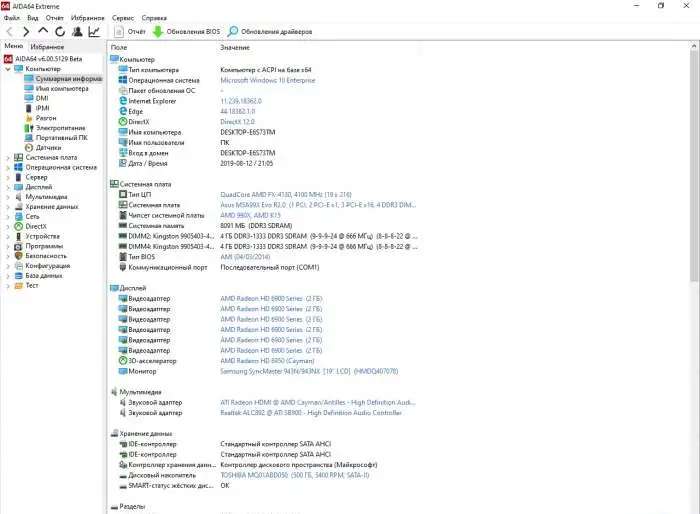Open the DirectX 12.0 link
Viewport: 700px width, 514px height.
coord(237,122)
